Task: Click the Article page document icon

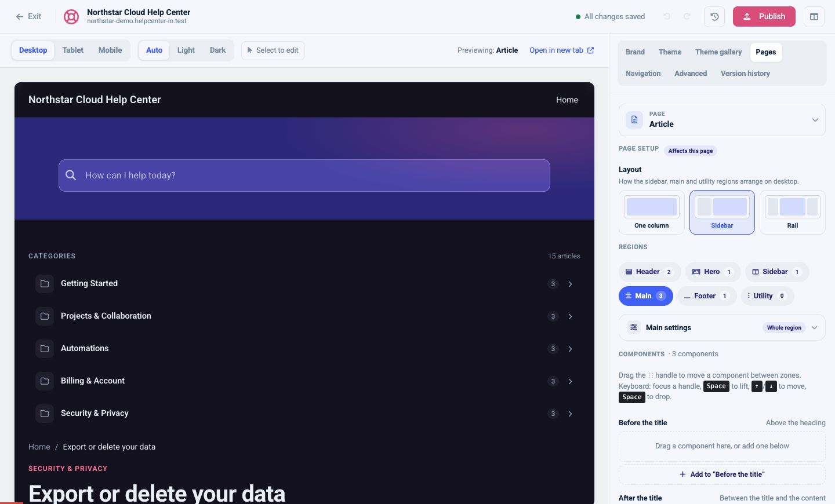Action: click(x=634, y=120)
